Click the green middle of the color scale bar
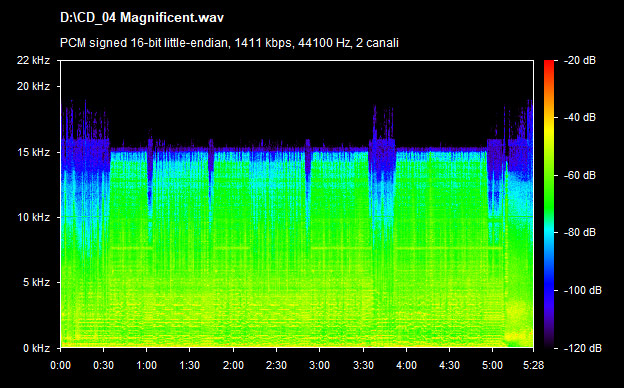 549,187
